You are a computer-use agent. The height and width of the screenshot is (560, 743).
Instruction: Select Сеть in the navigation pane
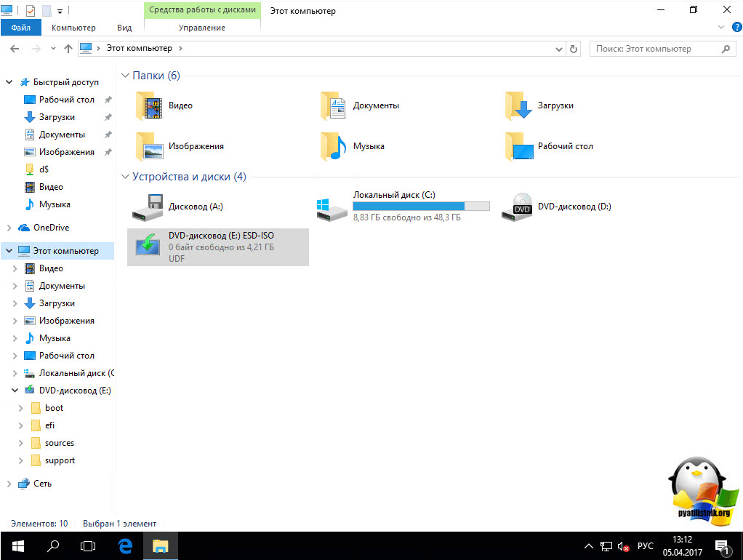(42, 484)
